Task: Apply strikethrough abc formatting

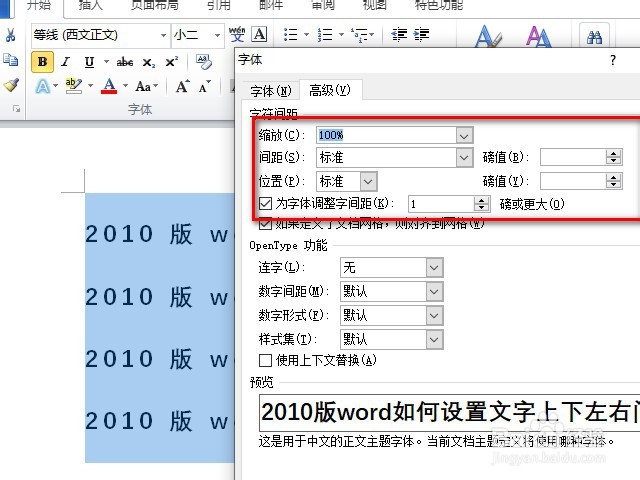Action: [124, 62]
